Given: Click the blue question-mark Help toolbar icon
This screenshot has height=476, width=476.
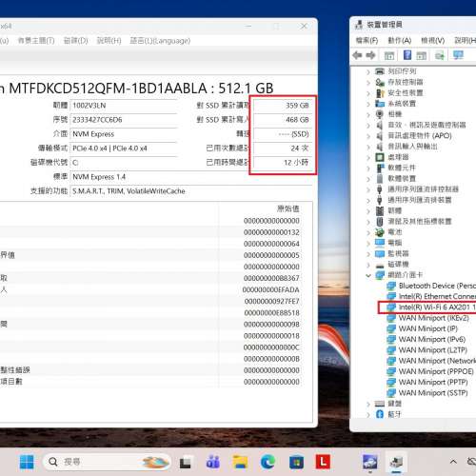Looking at the screenshot, I should click(x=407, y=55).
